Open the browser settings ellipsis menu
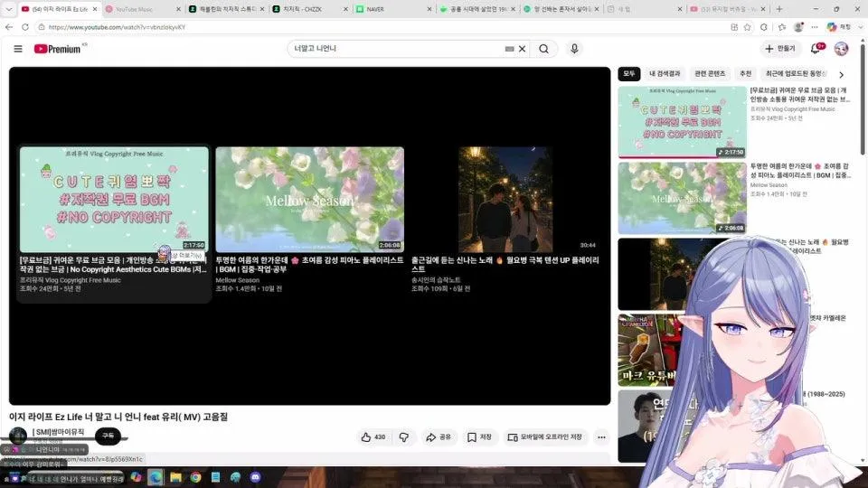The image size is (868, 488). pyautogui.click(x=815, y=26)
